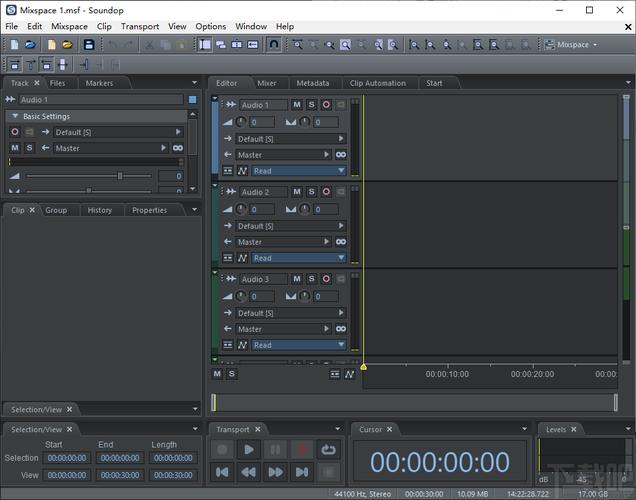Select the time selection cursor tool icon
This screenshot has width=636, height=500.
pos(205,45)
